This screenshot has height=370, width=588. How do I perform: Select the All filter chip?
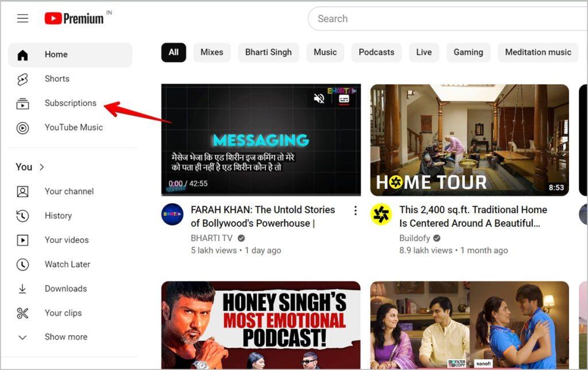click(173, 52)
